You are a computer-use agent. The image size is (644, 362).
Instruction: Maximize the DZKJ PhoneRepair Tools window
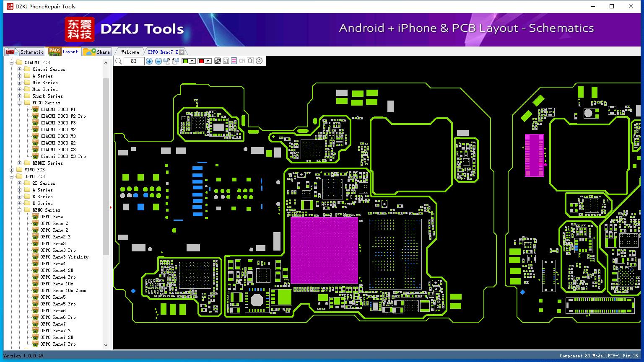[x=612, y=6]
